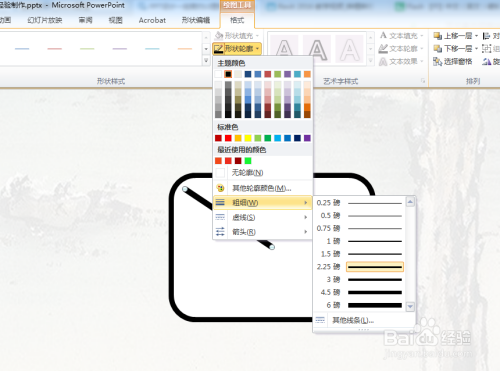Screen dimensions: 500x371
Task: Click the Shape Fill (形状填充) icon
Action: pyautogui.click(x=219, y=35)
